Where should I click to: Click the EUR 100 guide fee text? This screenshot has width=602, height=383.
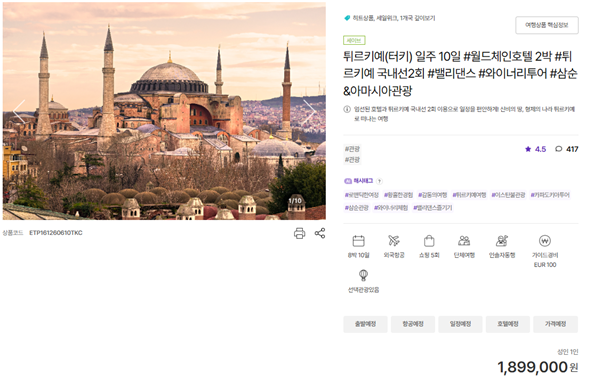click(x=545, y=265)
